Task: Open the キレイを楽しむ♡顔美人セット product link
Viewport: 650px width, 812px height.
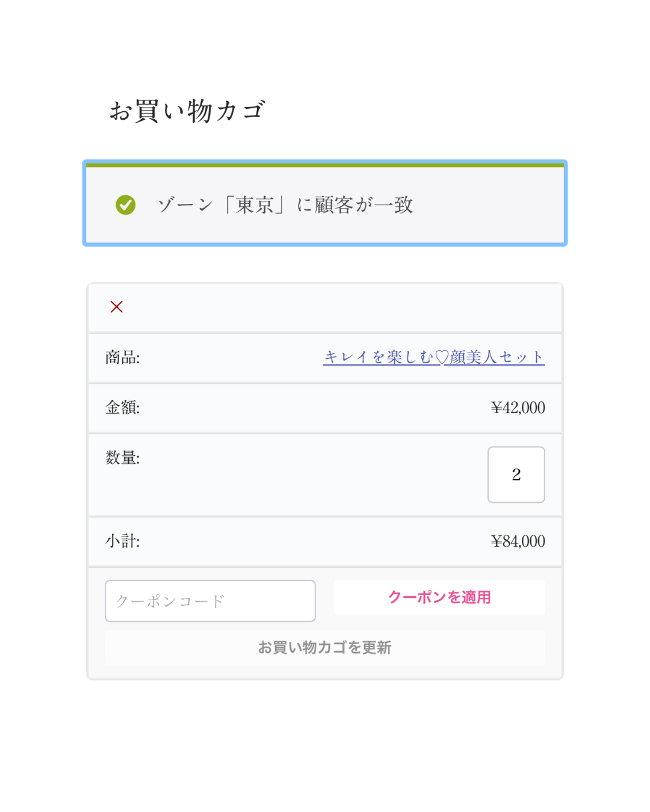Action: [433, 357]
